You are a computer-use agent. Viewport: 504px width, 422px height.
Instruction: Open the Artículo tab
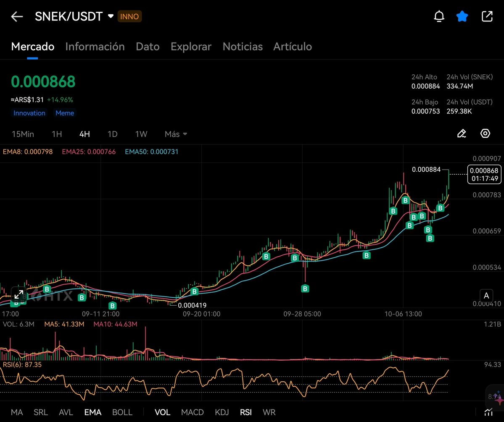pyautogui.click(x=293, y=47)
